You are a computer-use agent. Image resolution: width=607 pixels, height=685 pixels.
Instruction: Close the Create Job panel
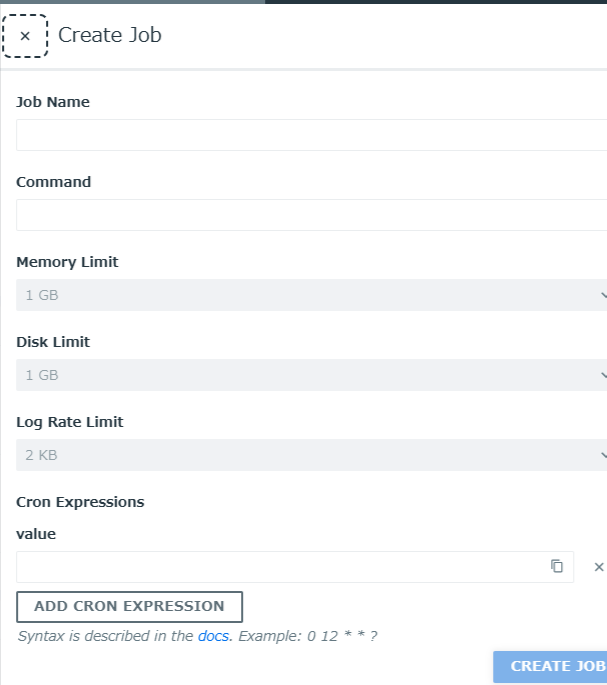(25, 36)
